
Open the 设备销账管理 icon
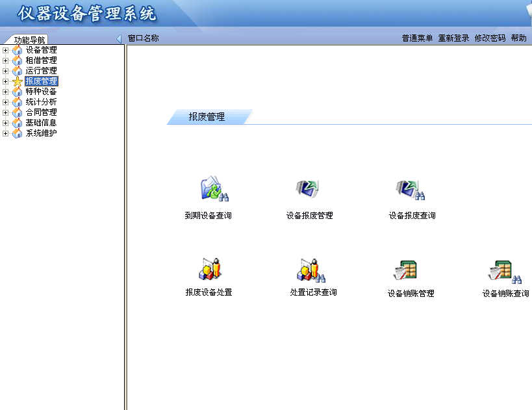coord(405,271)
